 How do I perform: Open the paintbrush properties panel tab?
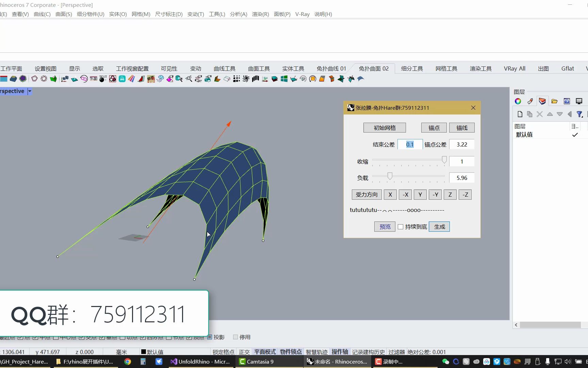point(530,101)
